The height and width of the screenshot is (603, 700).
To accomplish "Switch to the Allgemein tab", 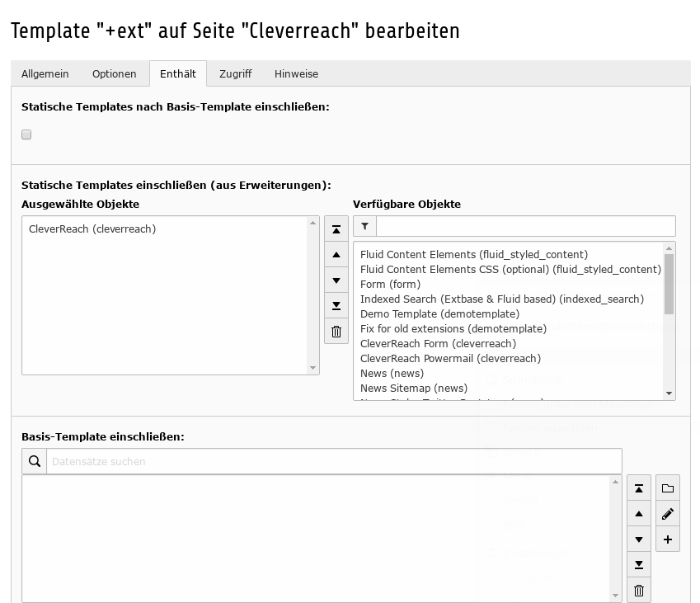I will (x=45, y=73).
